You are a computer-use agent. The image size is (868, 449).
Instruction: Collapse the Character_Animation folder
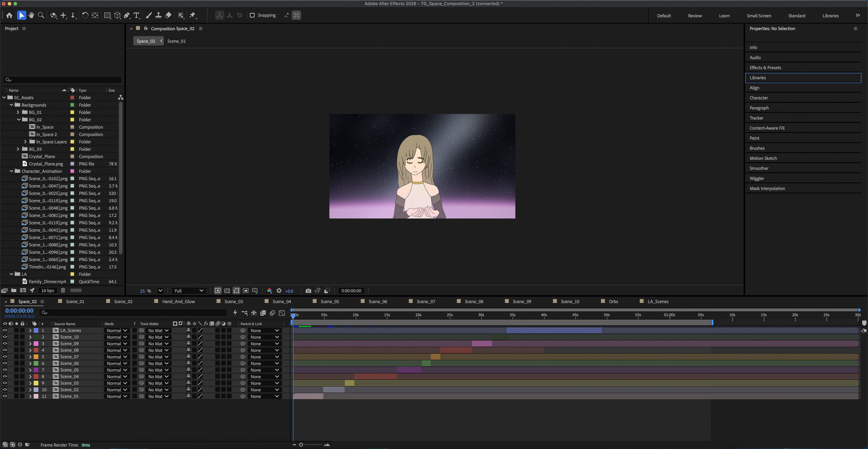point(11,171)
